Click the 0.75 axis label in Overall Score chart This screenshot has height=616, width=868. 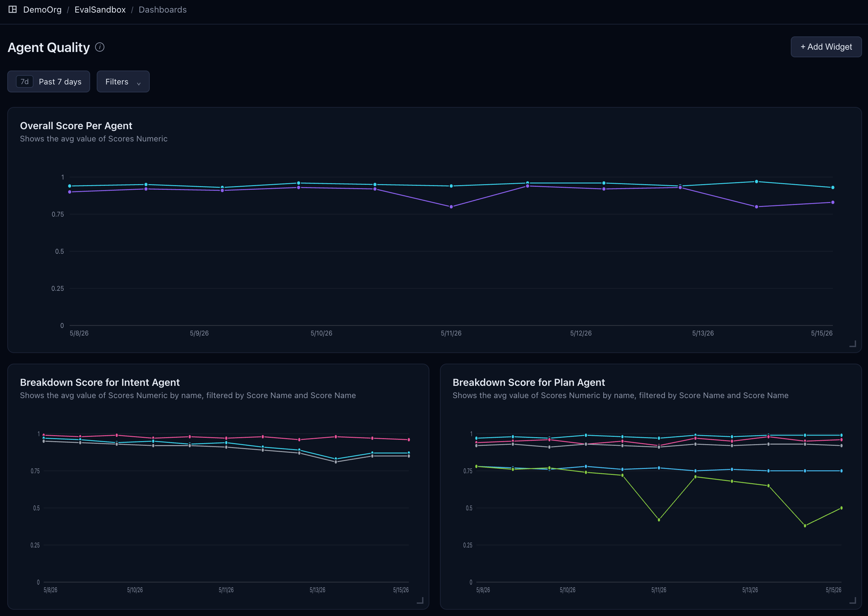click(58, 214)
